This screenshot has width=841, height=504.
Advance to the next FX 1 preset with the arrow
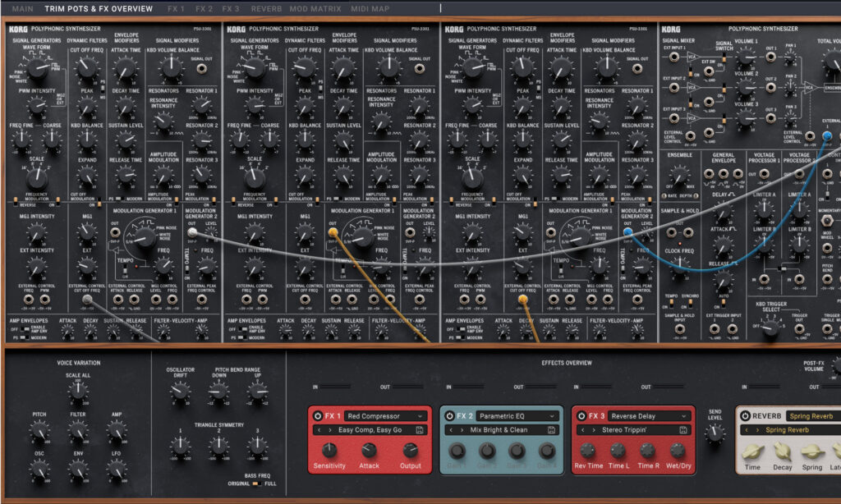(330, 430)
